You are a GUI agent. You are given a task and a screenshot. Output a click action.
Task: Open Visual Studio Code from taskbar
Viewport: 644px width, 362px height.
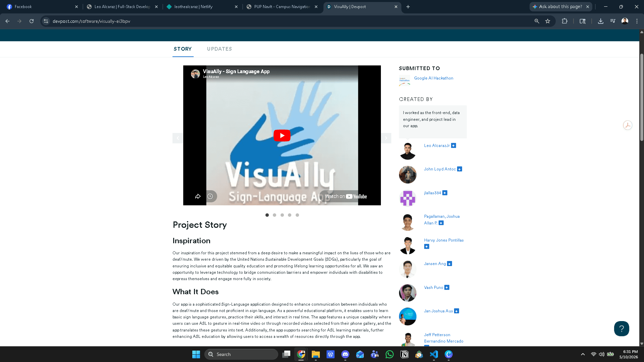(434, 354)
